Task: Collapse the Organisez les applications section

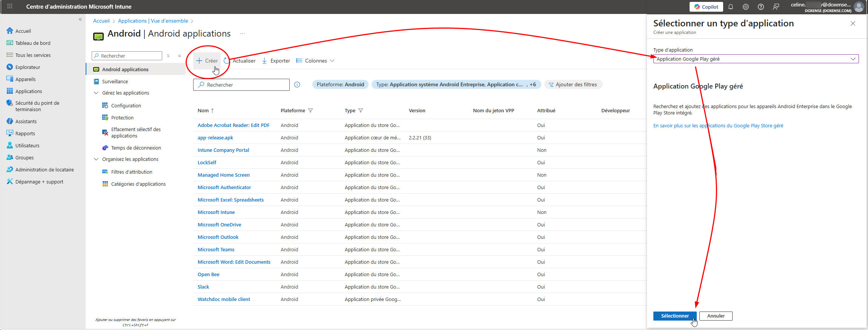Action: point(96,159)
